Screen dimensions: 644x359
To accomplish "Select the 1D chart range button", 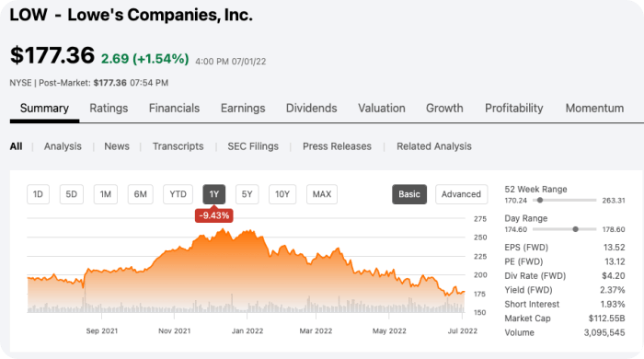I will 38,194.
